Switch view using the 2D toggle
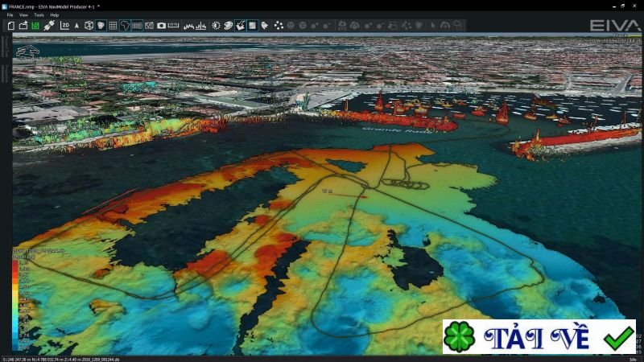The height and width of the screenshot is (362, 644). tap(64, 25)
